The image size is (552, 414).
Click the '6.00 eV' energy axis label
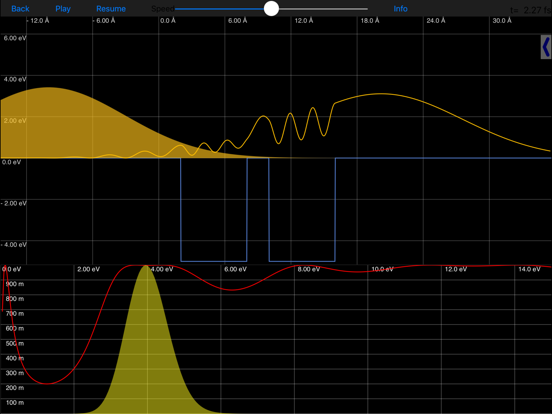tap(15, 38)
